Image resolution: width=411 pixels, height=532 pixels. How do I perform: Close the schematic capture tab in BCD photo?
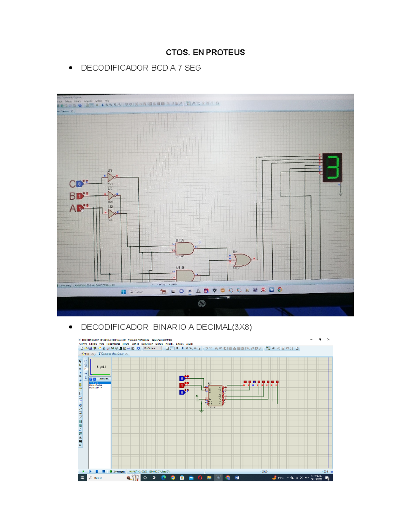coord(72,111)
